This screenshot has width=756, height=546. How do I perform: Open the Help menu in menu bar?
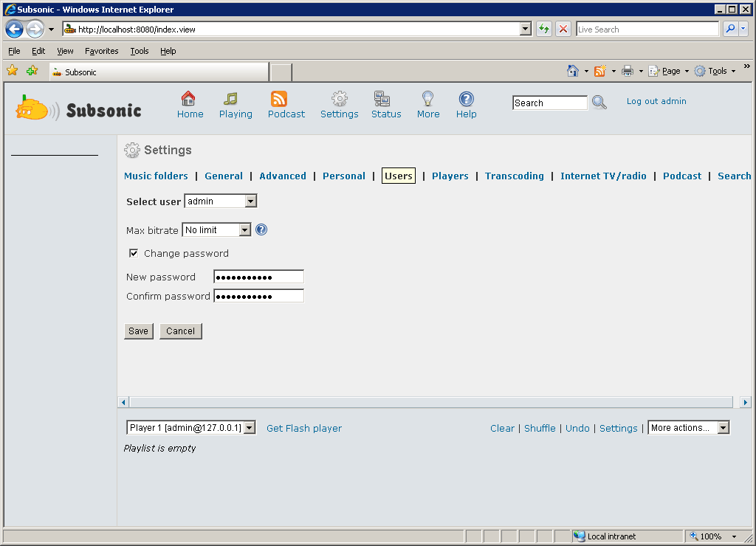pyautogui.click(x=168, y=51)
